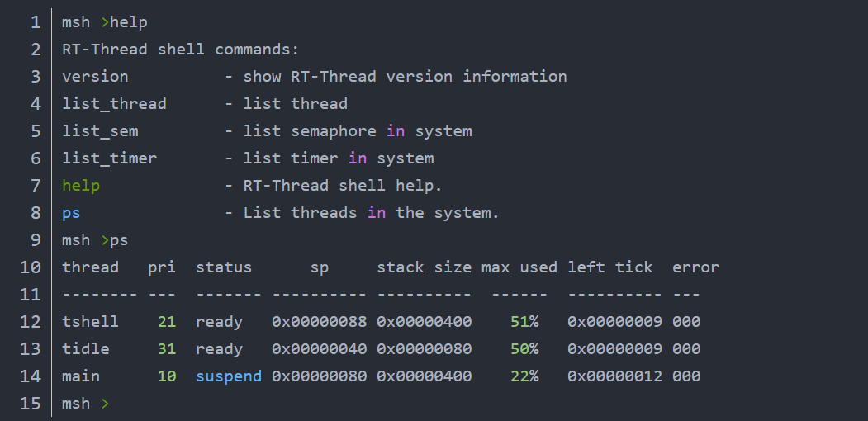Click the "tidle" thread name

click(86, 349)
